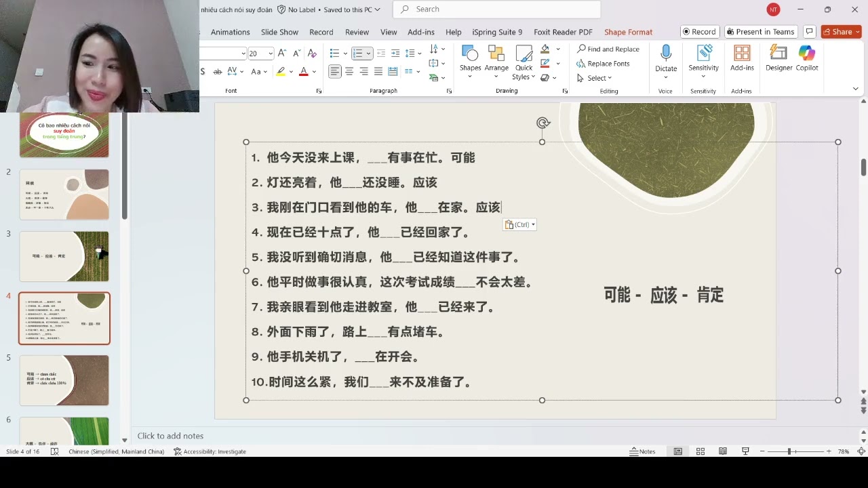Apply strikethrough text formatting

(218, 71)
